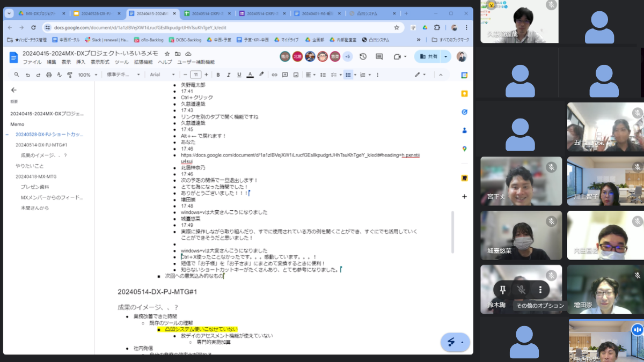
Task: Click the highlight color marker icon
Action: 261,75
